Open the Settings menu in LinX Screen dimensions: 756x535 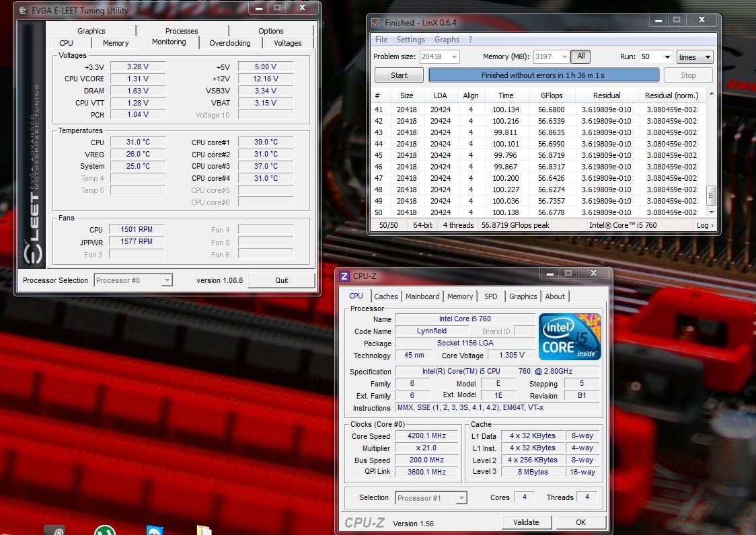pyautogui.click(x=411, y=40)
